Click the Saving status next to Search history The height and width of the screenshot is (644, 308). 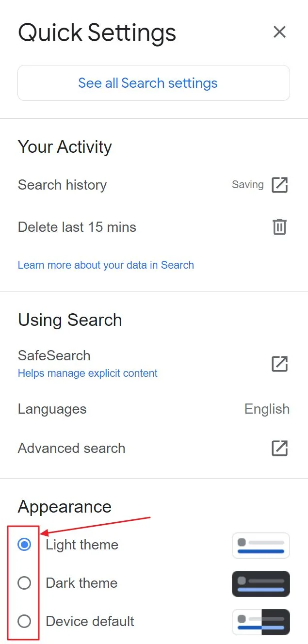248,185
